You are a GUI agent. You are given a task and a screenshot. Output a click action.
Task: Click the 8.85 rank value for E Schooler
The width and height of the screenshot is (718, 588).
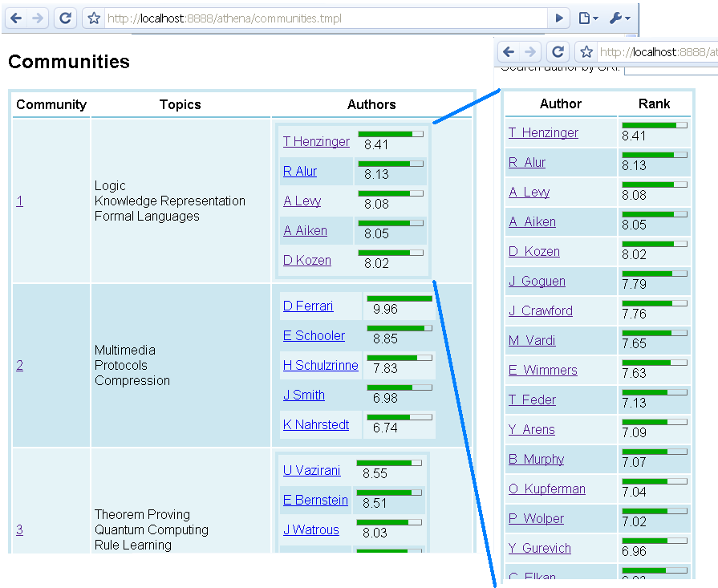(x=385, y=339)
